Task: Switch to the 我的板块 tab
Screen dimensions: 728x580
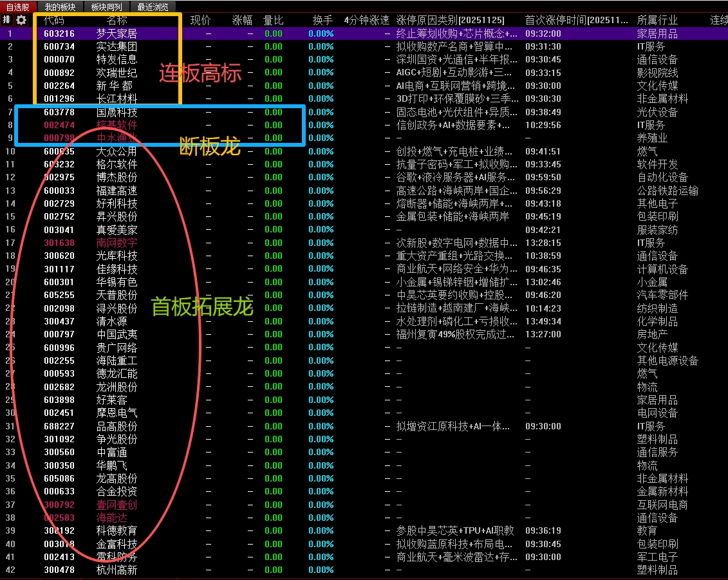Action: point(61,7)
